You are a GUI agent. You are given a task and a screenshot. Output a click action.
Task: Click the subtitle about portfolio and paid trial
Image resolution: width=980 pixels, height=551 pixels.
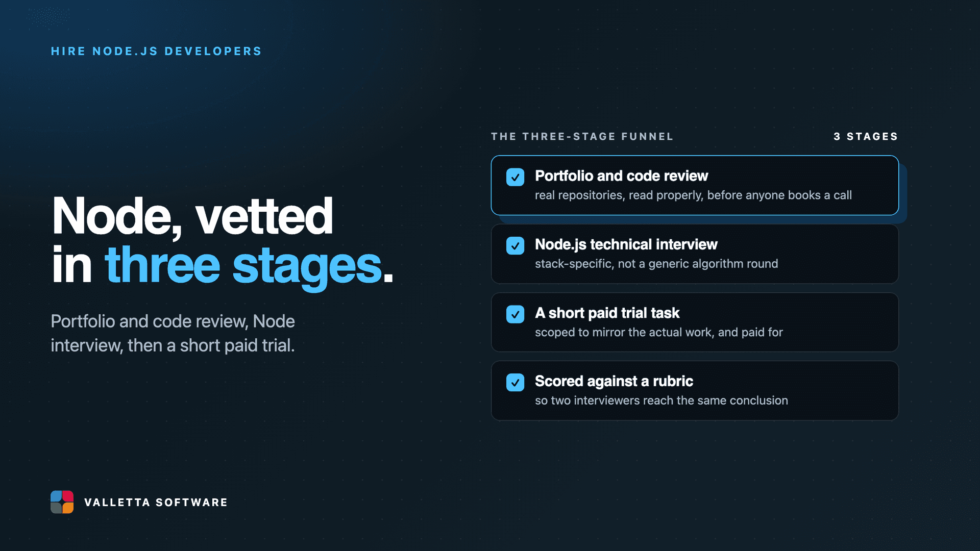[x=173, y=333]
